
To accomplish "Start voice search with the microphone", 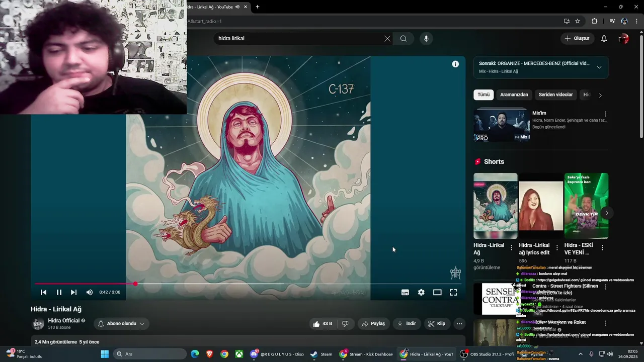I will pyautogui.click(x=426, y=39).
